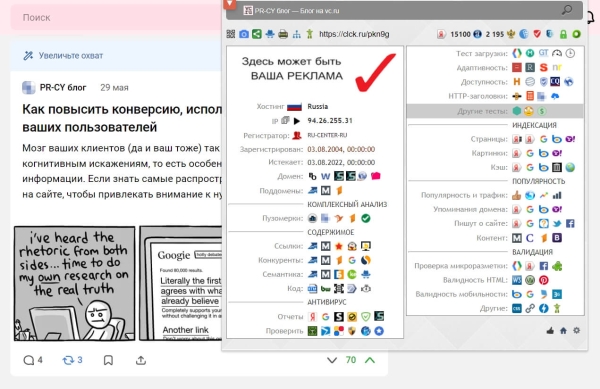Open the comic image thumbnail in post
This screenshot has width=600, height=389.
click(75, 283)
